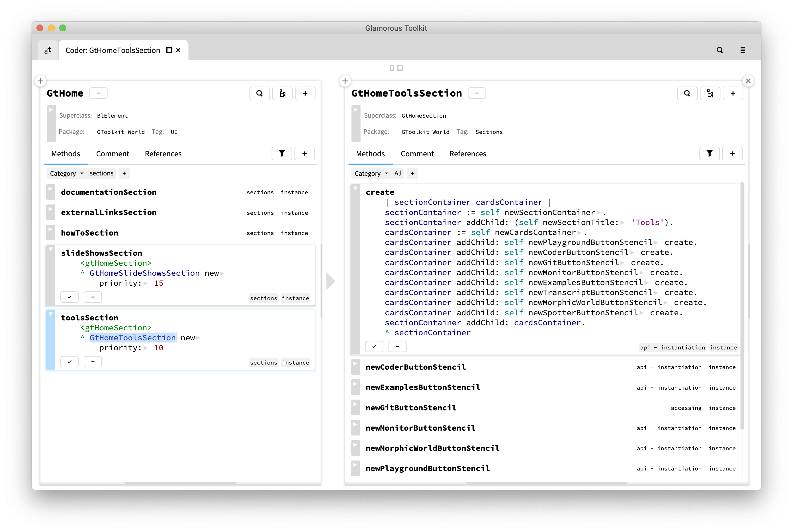The width and height of the screenshot is (793, 532).
Task: Open the BlElement superclass link
Action: point(112,116)
